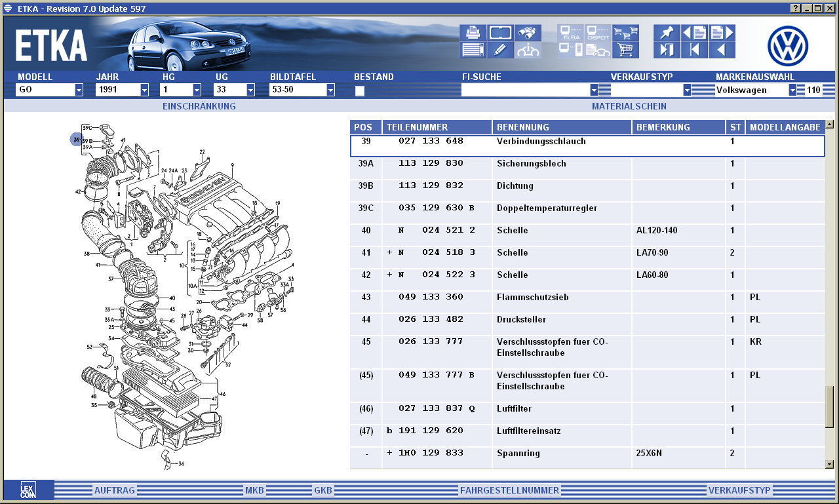Click the single shopping cart icon
This screenshot has height=504, width=839.
tap(625, 50)
